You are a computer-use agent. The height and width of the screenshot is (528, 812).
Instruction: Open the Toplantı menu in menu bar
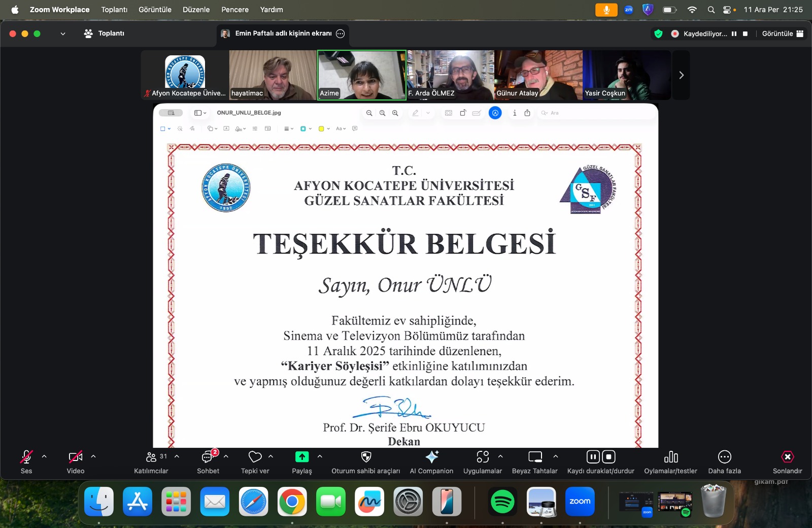pyautogui.click(x=114, y=10)
